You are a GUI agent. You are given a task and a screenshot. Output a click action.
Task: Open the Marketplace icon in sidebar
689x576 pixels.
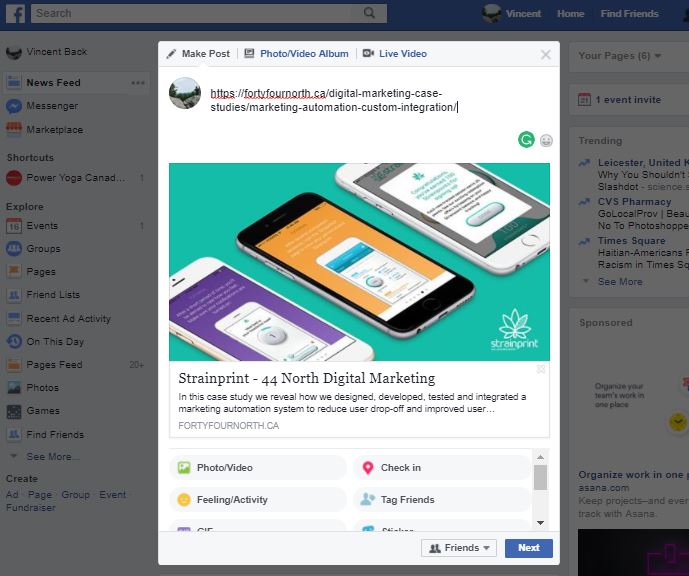(x=14, y=129)
